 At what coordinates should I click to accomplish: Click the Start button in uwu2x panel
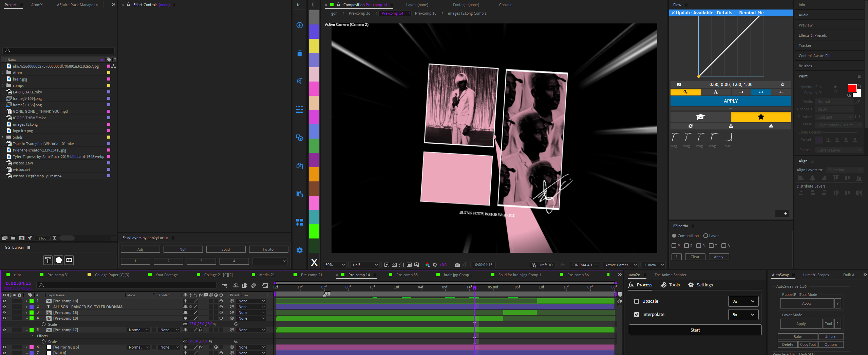[x=695, y=330]
